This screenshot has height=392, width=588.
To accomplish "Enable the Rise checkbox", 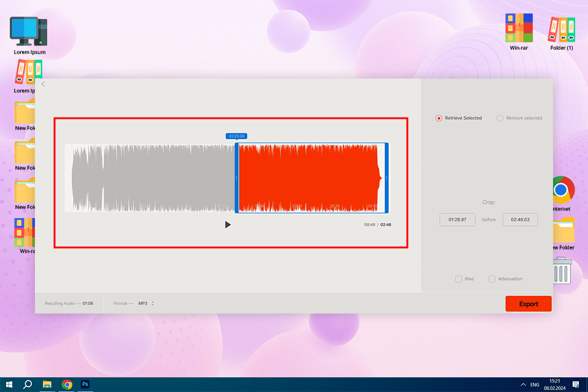I will coord(459,279).
